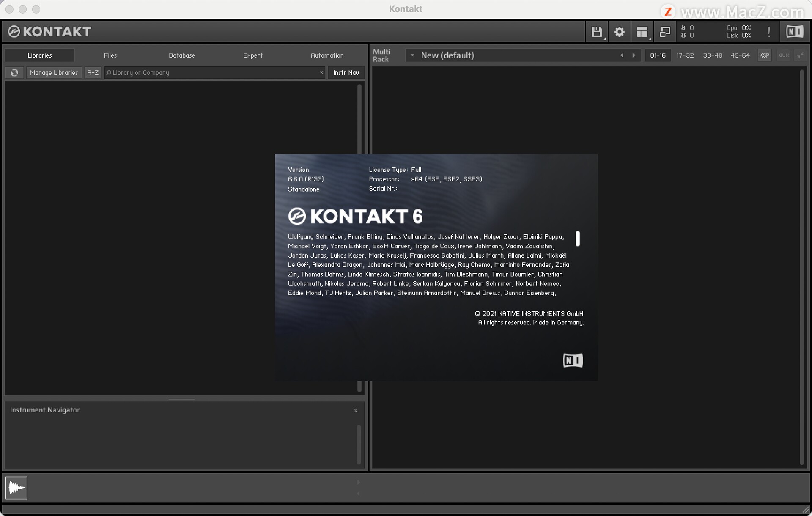Screen dimensions: 812x516
Task: Toggle the KSP script editor button
Action: coord(764,55)
